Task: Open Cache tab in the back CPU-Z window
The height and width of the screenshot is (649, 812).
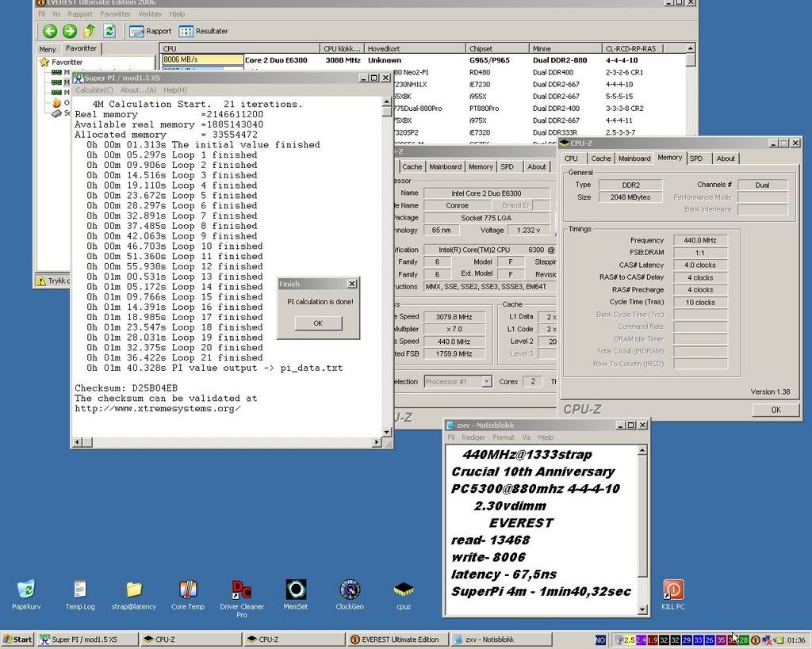Action: (x=412, y=166)
